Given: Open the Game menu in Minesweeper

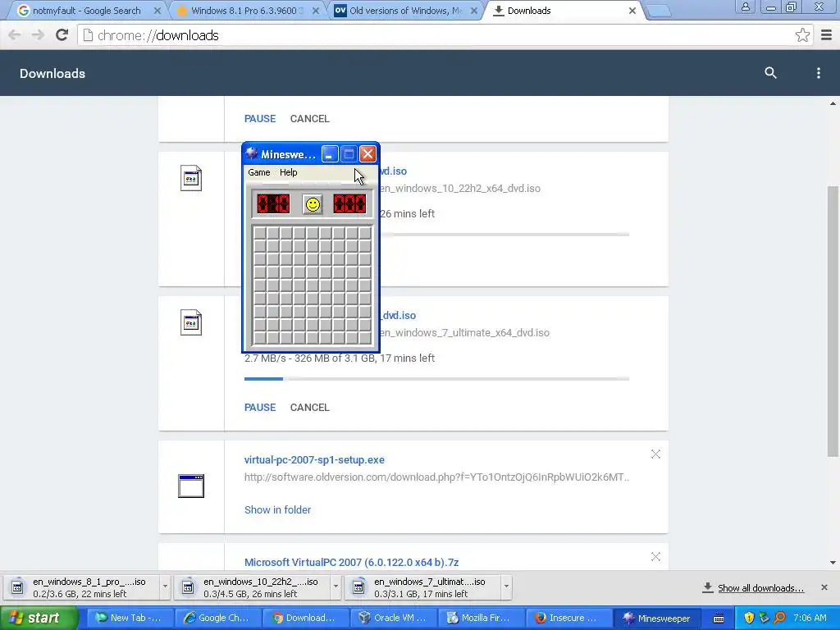Looking at the screenshot, I should click(258, 172).
